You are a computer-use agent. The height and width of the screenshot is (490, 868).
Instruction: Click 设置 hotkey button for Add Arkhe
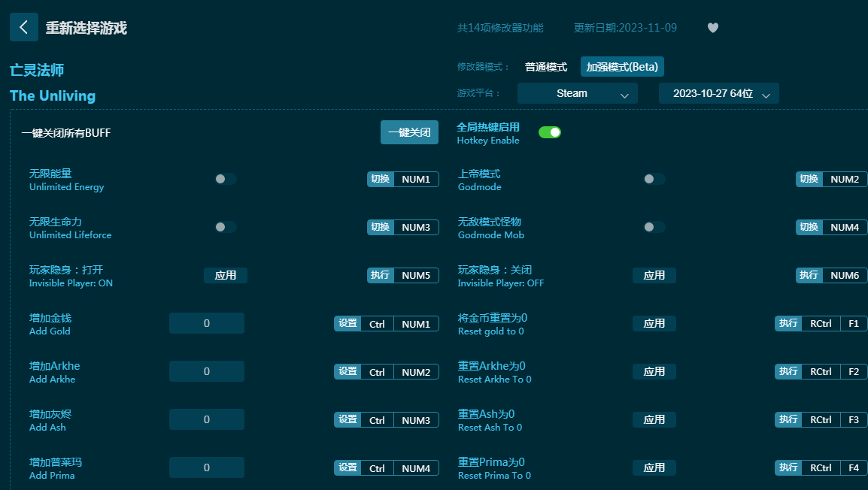(x=348, y=372)
